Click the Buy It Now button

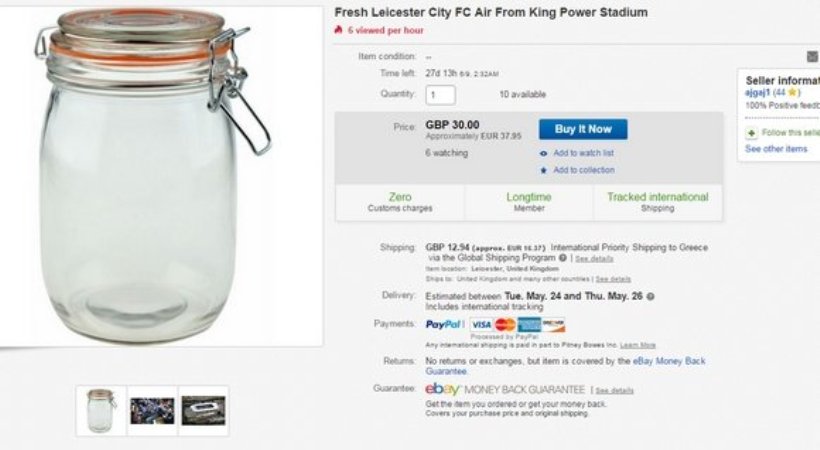(x=583, y=129)
